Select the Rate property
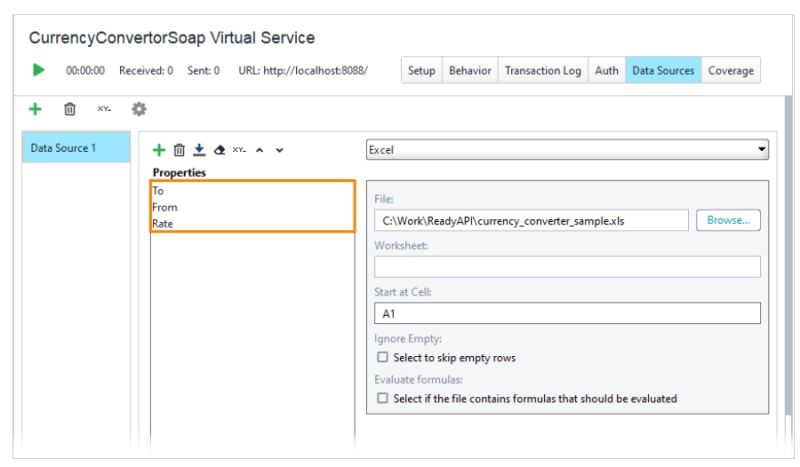This screenshot has width=800, height=467. [253, 224]
